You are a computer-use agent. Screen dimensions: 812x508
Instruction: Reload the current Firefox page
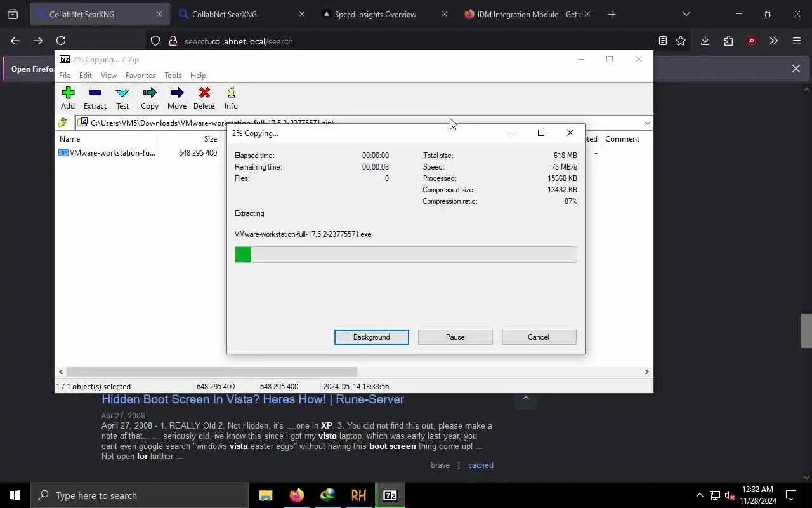point(61,41)
